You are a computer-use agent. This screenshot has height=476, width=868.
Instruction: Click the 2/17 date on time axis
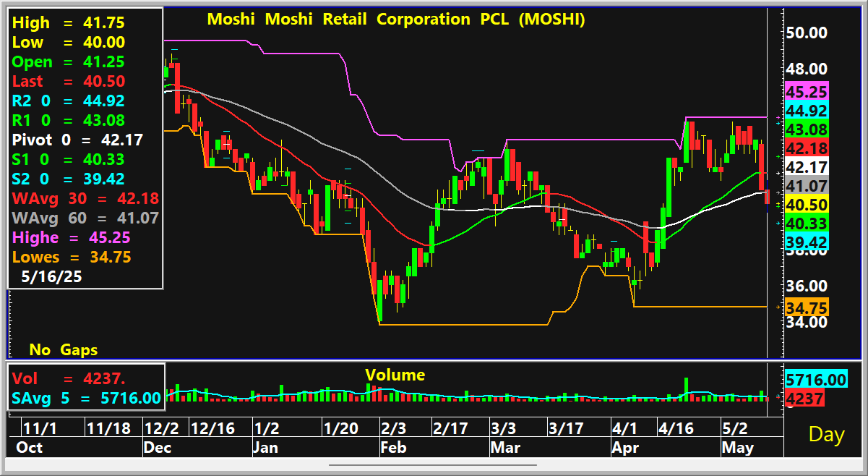tap(450, 428)
